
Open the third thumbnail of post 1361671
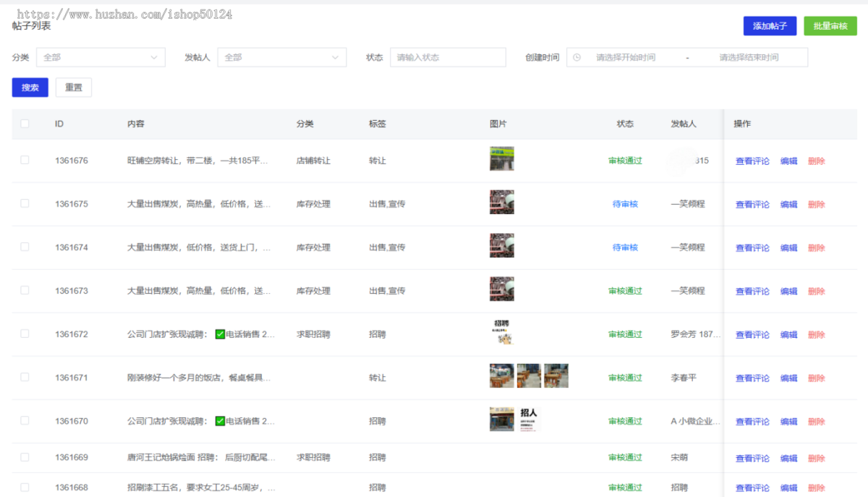[556, 376]
